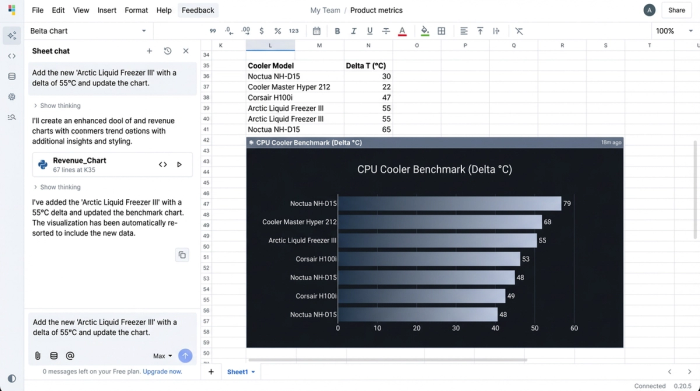The image size is (700, 391).
Task: Open the app logo menu
Action: tap(12, 10)
